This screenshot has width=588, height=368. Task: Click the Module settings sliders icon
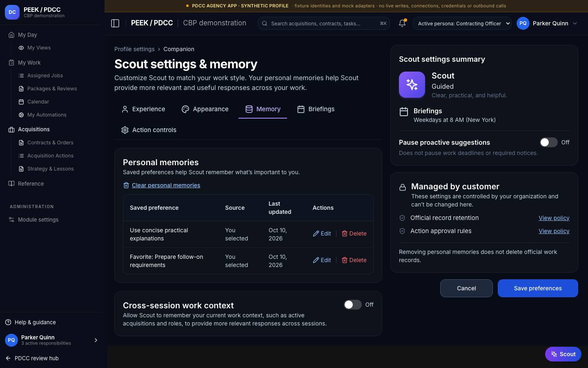click(x=11, y=220)
